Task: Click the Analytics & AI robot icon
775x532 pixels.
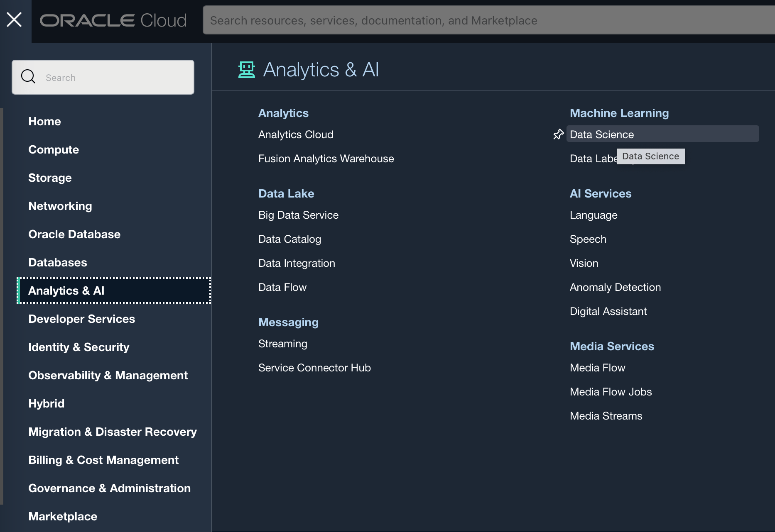Action: 247,69
